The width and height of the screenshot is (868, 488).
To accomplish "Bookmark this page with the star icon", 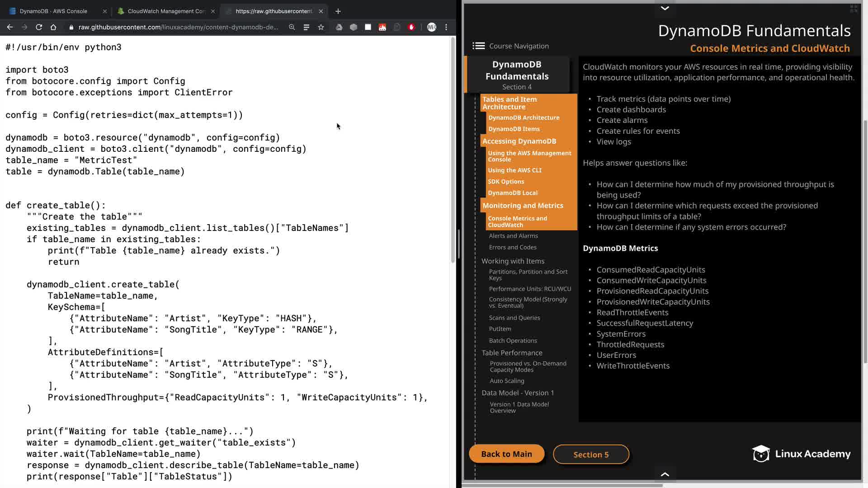I will (x=321, y=27).
